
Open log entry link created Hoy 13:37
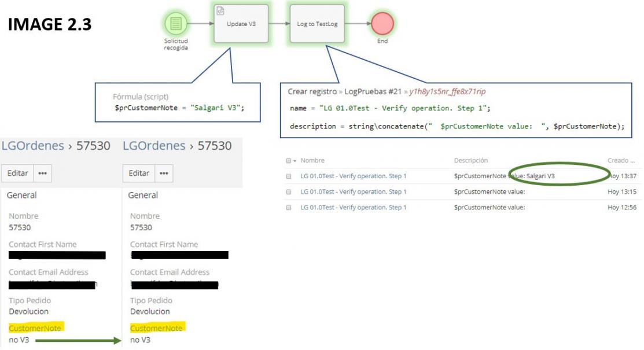pyautogui.click(x=353, y=176)
